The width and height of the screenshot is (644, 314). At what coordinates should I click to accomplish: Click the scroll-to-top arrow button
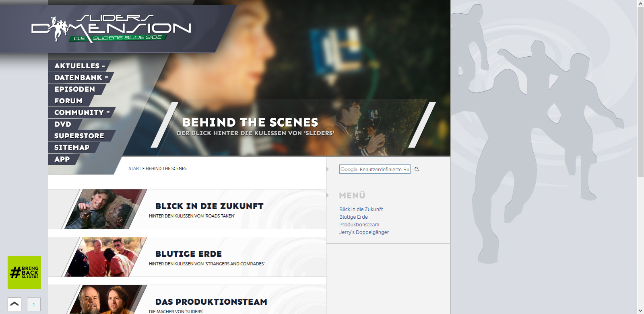coord(14,304)
